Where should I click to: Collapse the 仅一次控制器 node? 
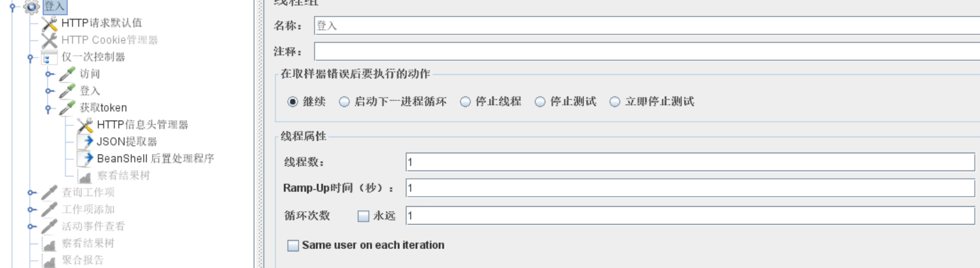point(30,58)
